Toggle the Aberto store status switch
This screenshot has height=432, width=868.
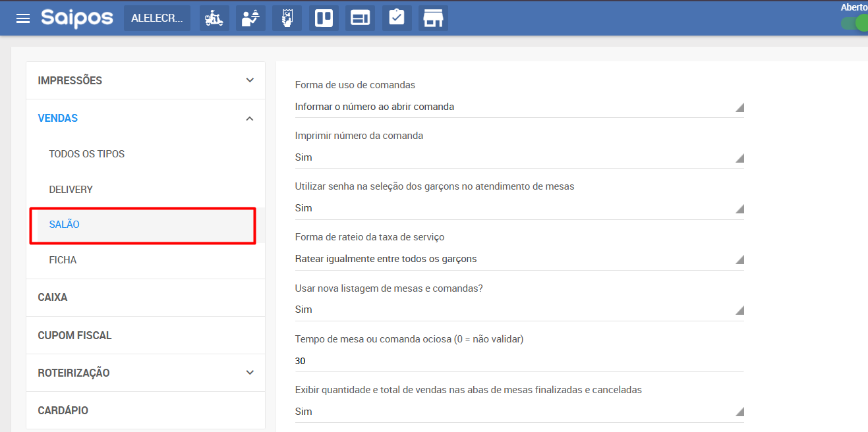855,23
